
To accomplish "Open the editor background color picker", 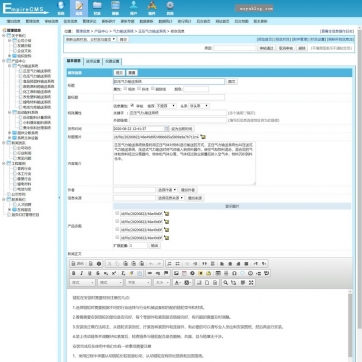I will (x=188, y=283).
